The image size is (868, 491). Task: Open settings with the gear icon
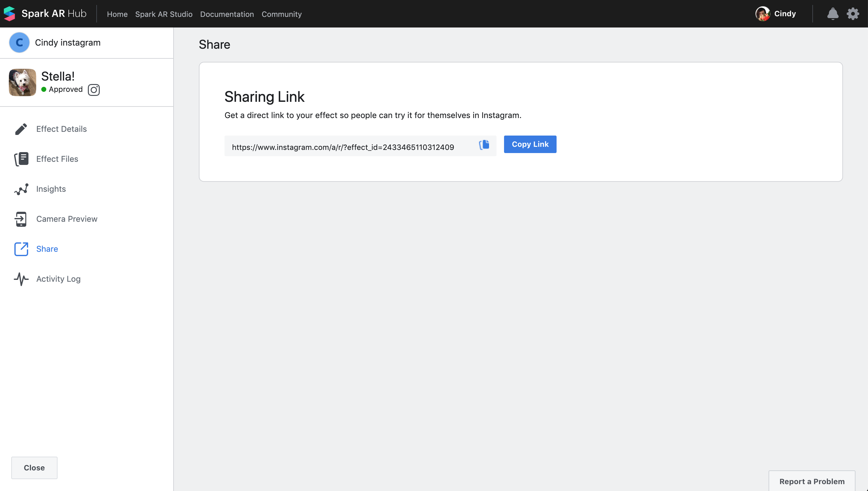click(x=853, y=14)
